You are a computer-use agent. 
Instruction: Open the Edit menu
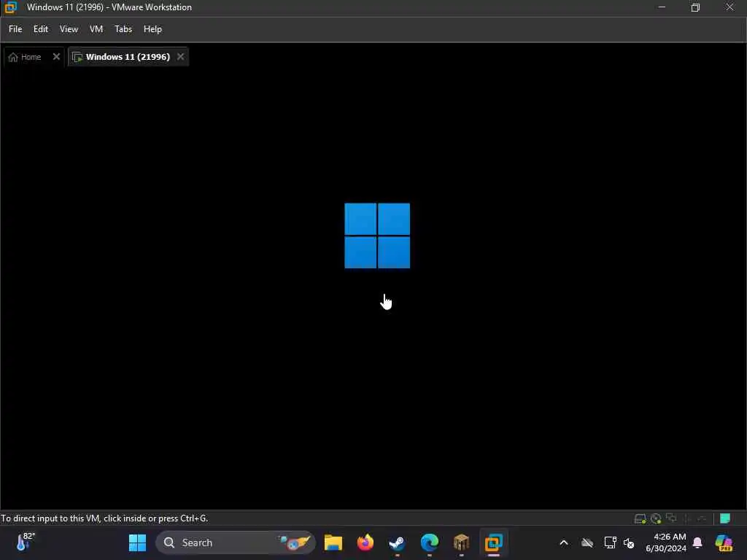tap(41, 29)
